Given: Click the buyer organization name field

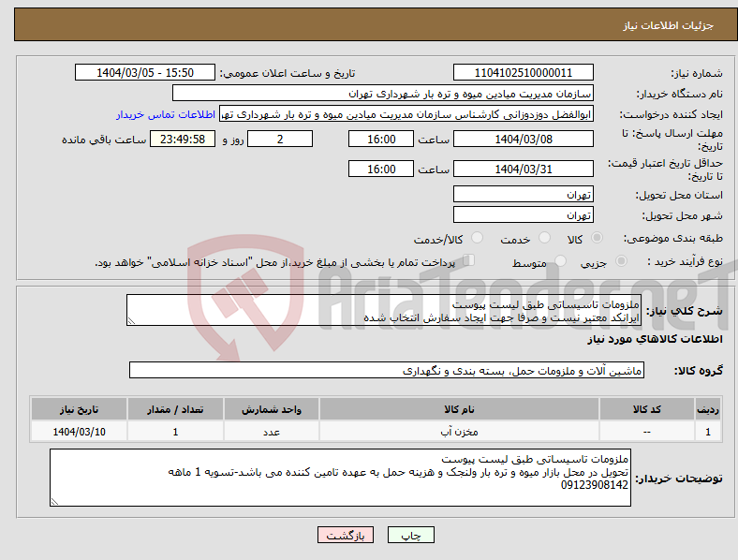Looking at the screenshot, I should click(383, 93).
